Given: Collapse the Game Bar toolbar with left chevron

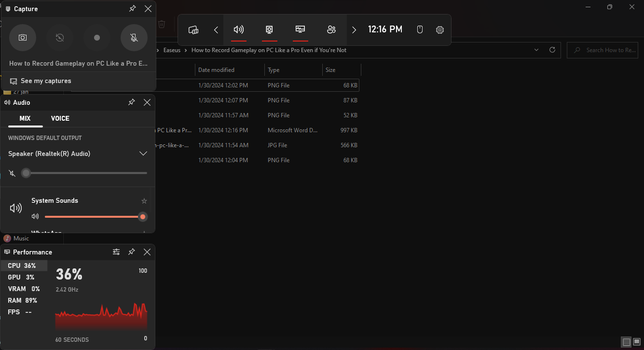Looking at the screenshot, I should [x=216, y=29].
